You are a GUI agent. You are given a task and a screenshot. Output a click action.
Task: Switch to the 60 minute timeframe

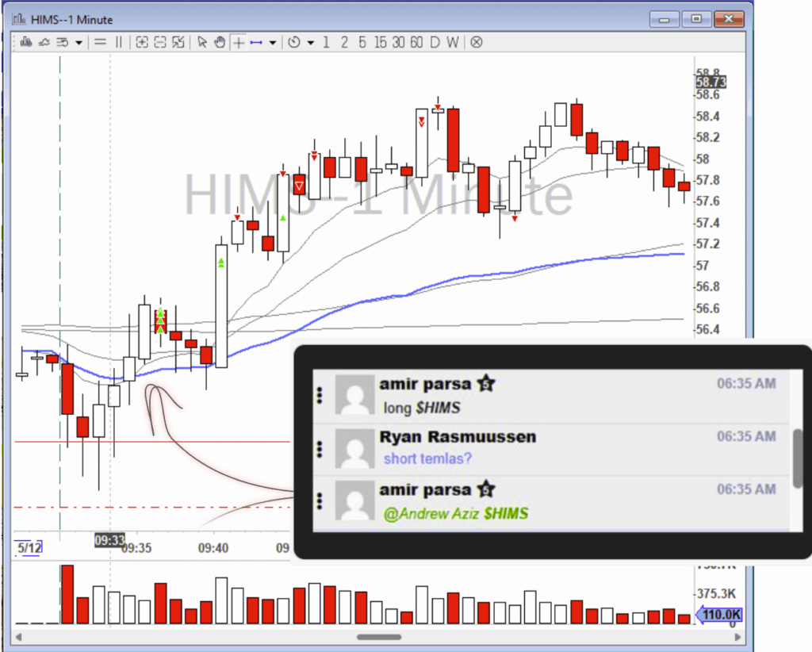[x=416, y=42]
